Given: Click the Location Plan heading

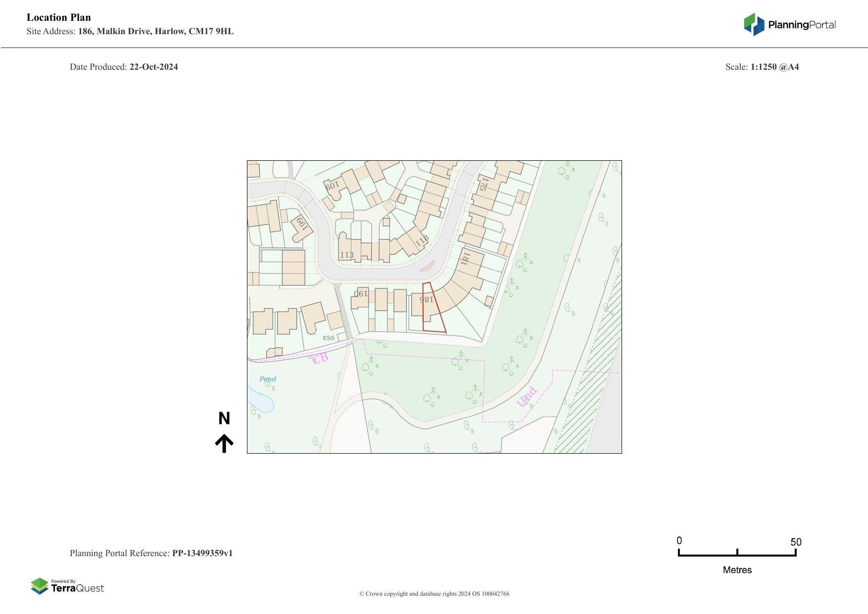Looking at the screenshot, I should 58,17.
